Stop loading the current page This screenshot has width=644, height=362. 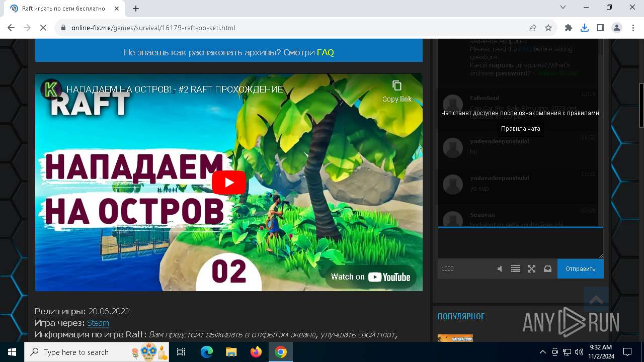43,28
